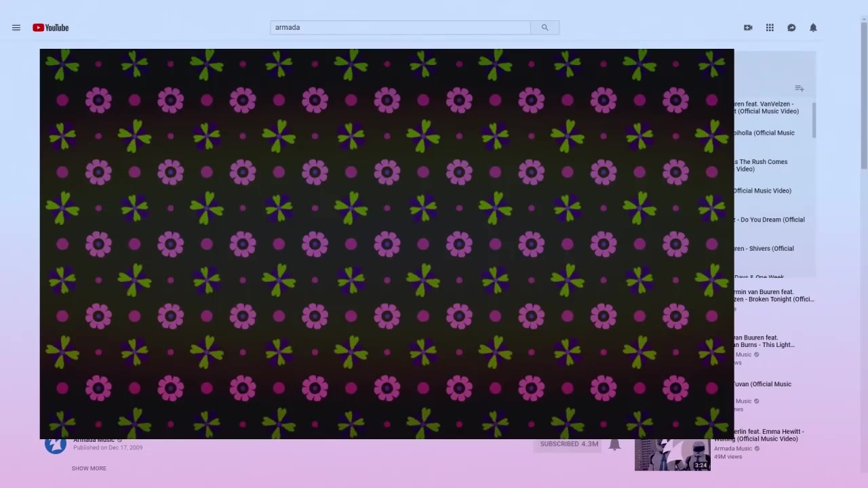Open suggested video '...uvan (Official Music'
The height and width of the screenshot is (488, 868).
coord(764,384)
